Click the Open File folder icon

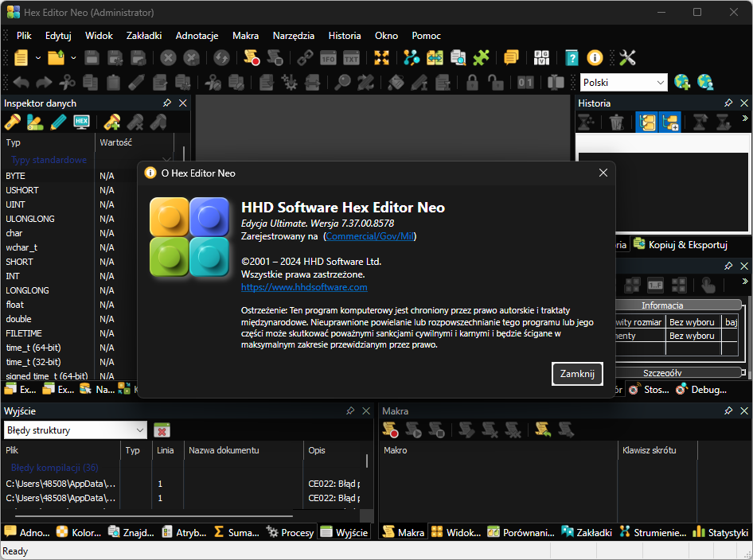pyautogui.click(x=56, y=57)
